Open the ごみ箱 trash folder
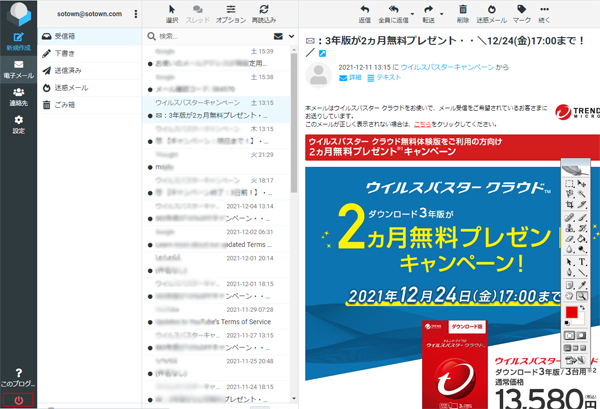600x409 pixels. (90, 105)
